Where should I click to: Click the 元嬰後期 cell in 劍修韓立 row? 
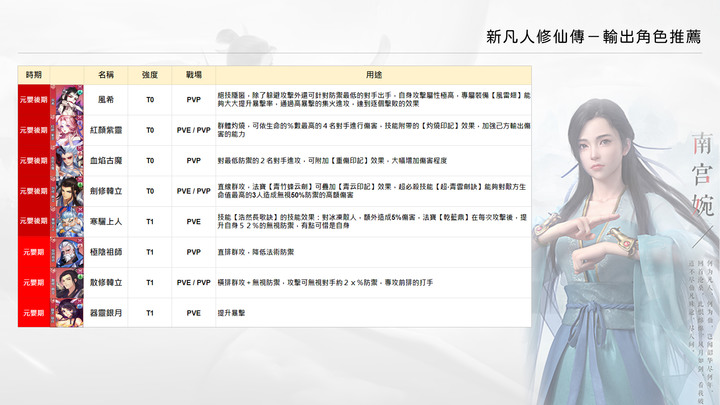34,191
